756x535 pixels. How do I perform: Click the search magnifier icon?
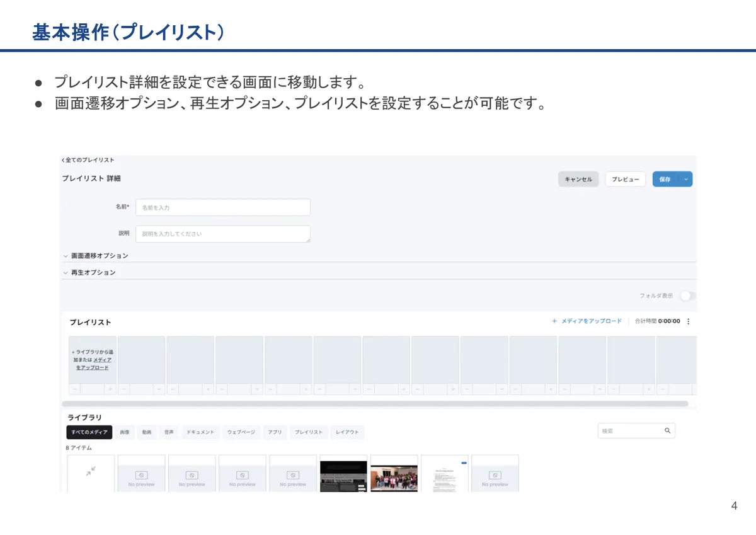click(667, 431)
